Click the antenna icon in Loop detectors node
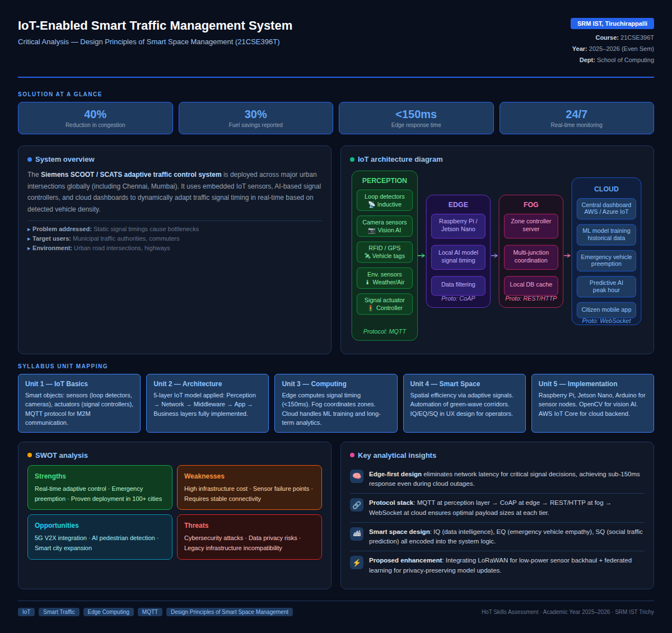 [371, 204]
